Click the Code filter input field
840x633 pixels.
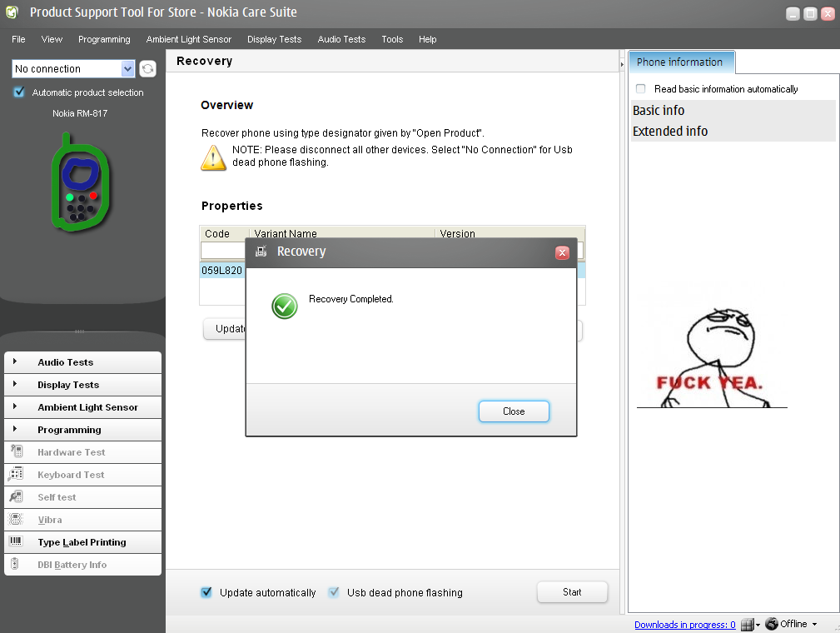tap(223, 251)
